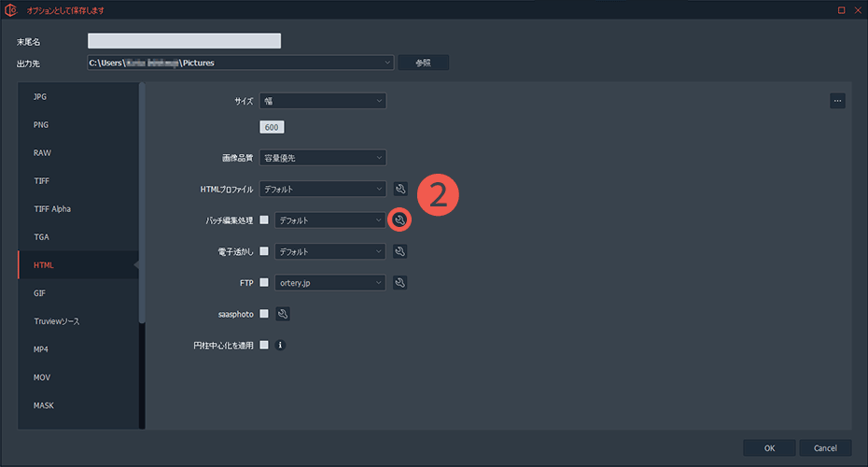Open watermark wrench settings icon
The width and height of the screenshot is (868, 467).
point(400,251)
